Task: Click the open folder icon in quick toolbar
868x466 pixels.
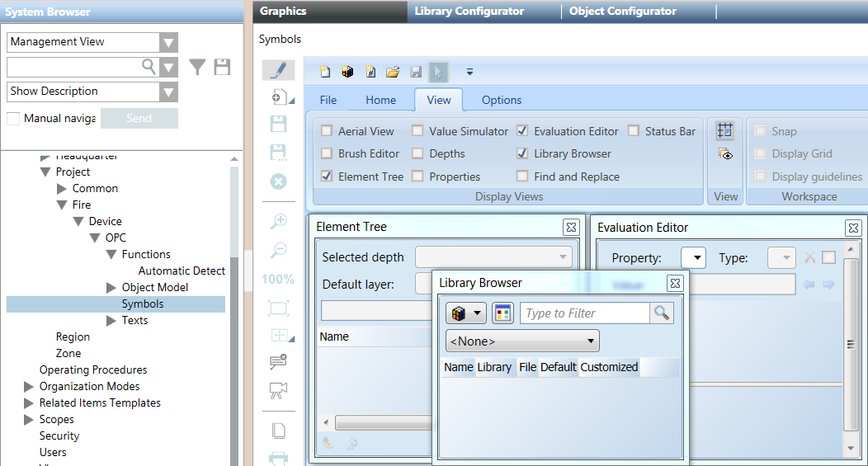Action: click(393, 72)
